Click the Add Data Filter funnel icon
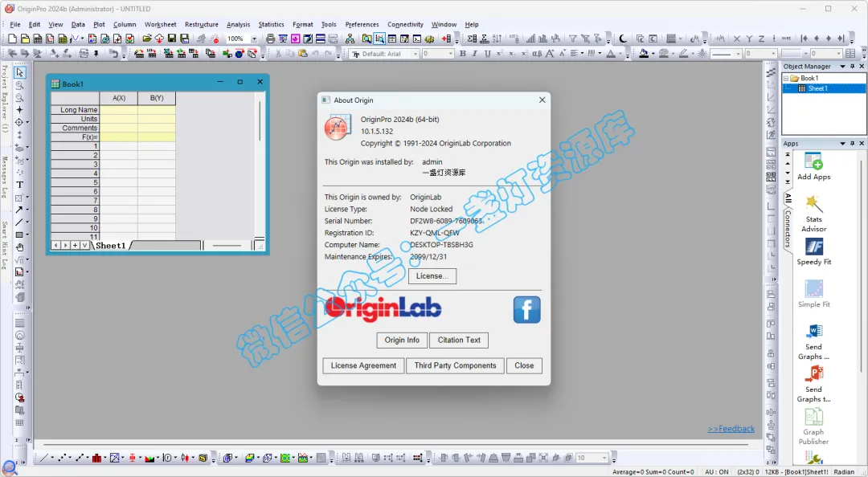The image size is (868, 477). [x=573, y=39]
